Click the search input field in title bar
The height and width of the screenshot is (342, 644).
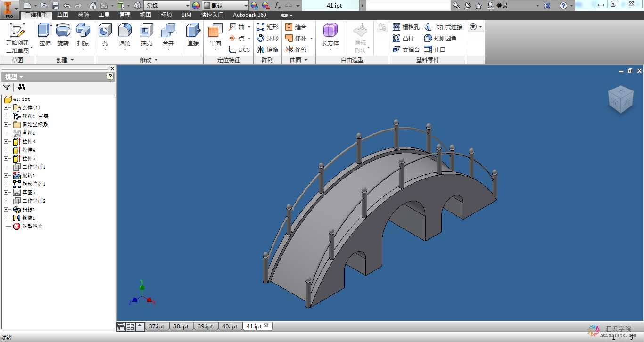click(x=408, y=6)
